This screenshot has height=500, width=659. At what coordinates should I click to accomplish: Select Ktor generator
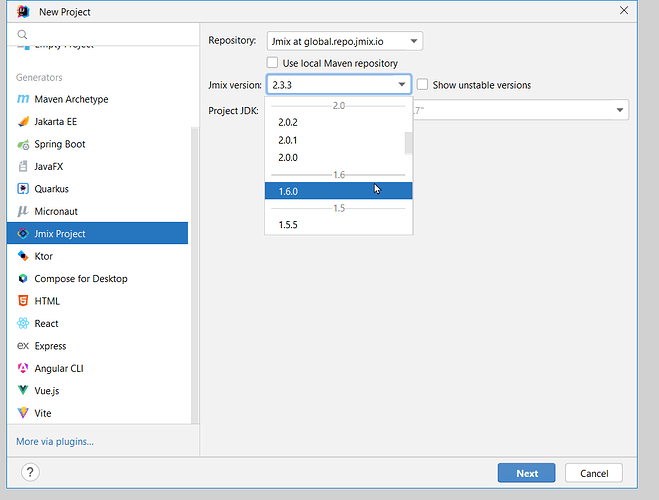coord(98,256)
